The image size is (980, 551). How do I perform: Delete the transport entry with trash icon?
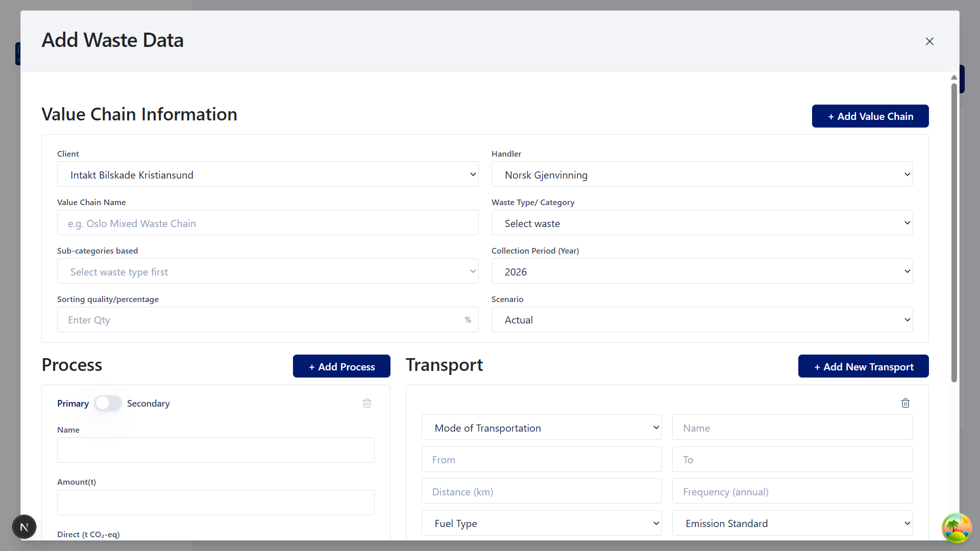click(905, 403)
